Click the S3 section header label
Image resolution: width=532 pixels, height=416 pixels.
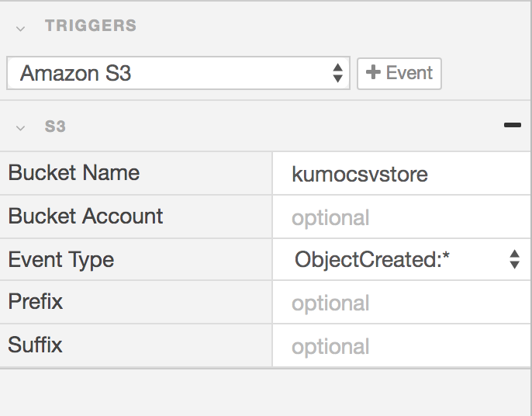tap(55, 127)
